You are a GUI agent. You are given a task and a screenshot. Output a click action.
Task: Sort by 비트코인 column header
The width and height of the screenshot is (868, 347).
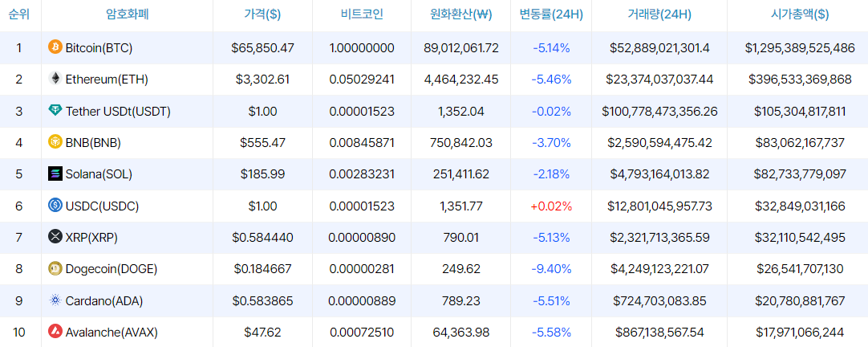362,15
